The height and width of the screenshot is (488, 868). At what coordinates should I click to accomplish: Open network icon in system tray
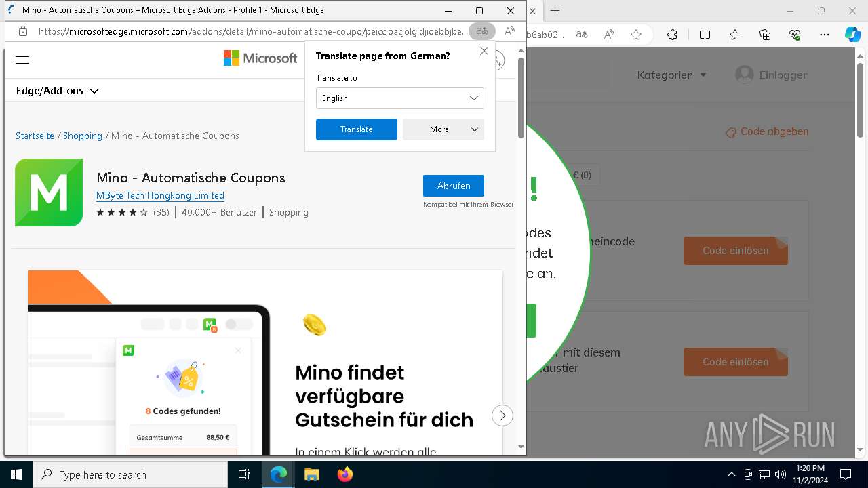pyautogui.click(x=764, y=474)
